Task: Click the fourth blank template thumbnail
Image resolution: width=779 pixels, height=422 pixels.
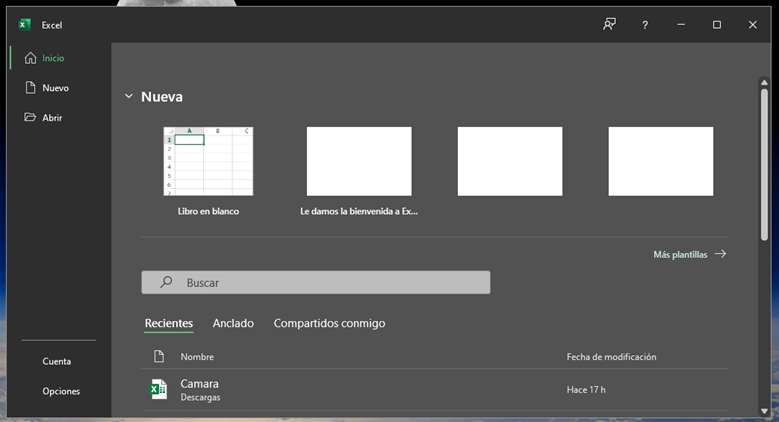Action: (661, 161)
